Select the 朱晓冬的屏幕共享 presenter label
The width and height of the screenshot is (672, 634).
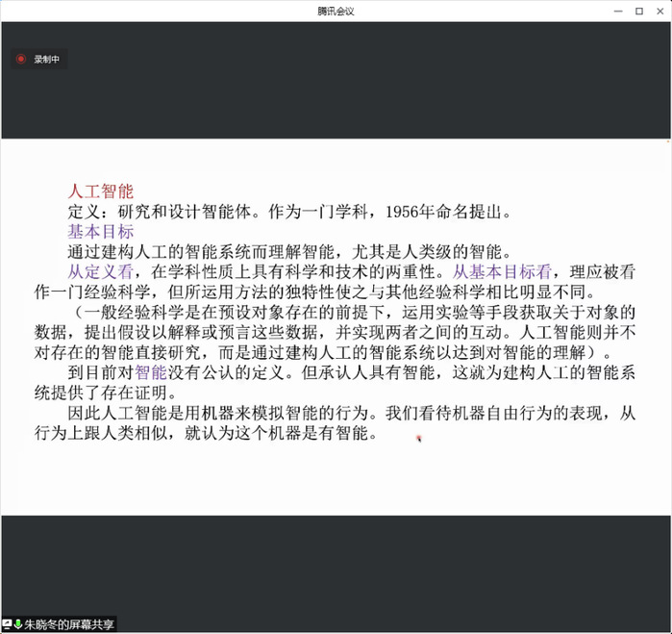69,624
